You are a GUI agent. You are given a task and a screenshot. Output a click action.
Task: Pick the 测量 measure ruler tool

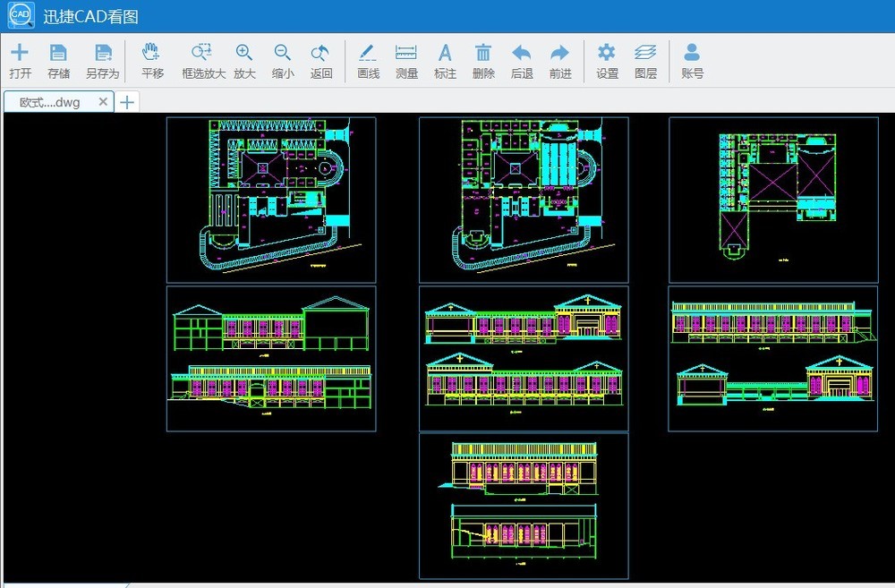click(406, 61)
